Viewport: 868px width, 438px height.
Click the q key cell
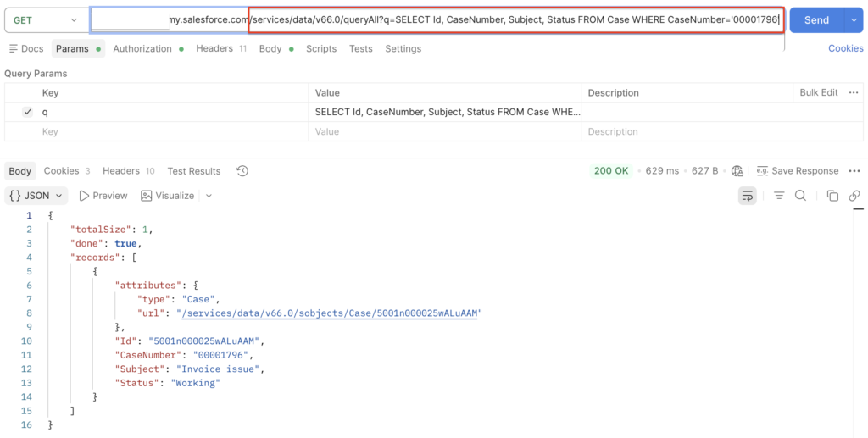(x=173, y=113)
